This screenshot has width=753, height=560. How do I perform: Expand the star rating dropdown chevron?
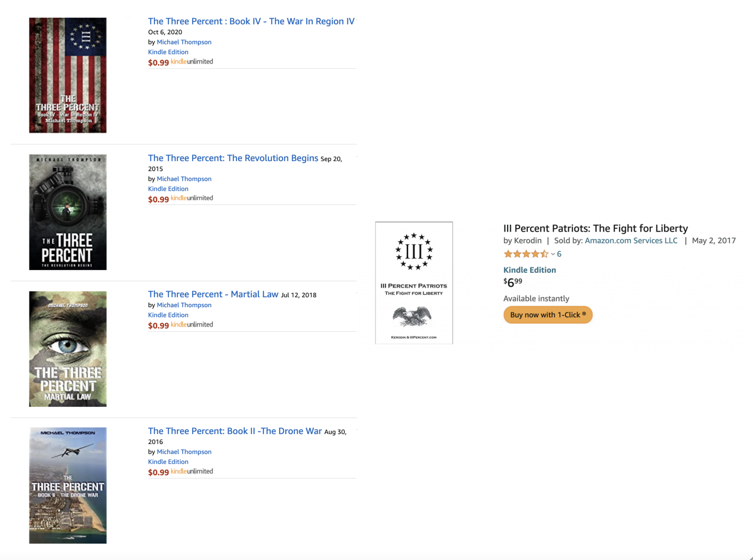point(553,254)
